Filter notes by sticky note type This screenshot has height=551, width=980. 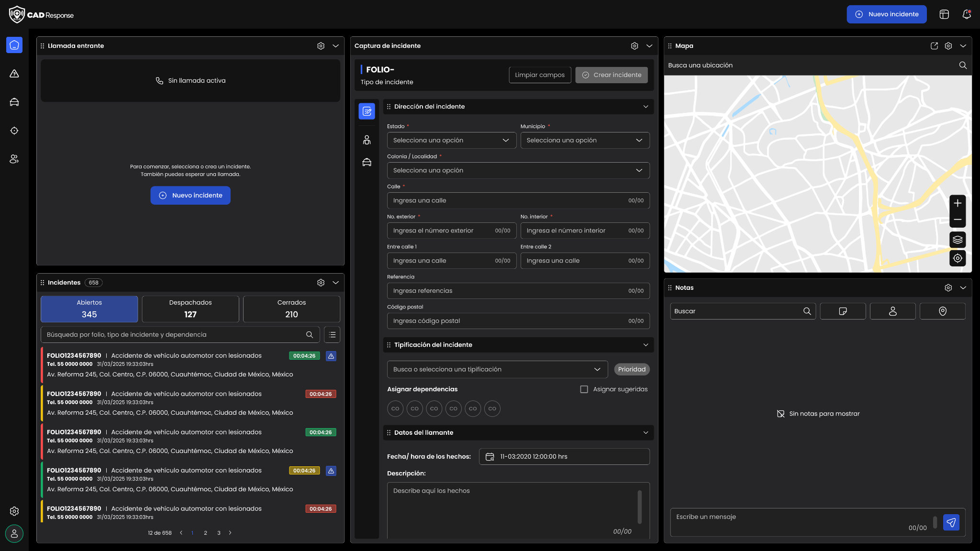[843, 311]
